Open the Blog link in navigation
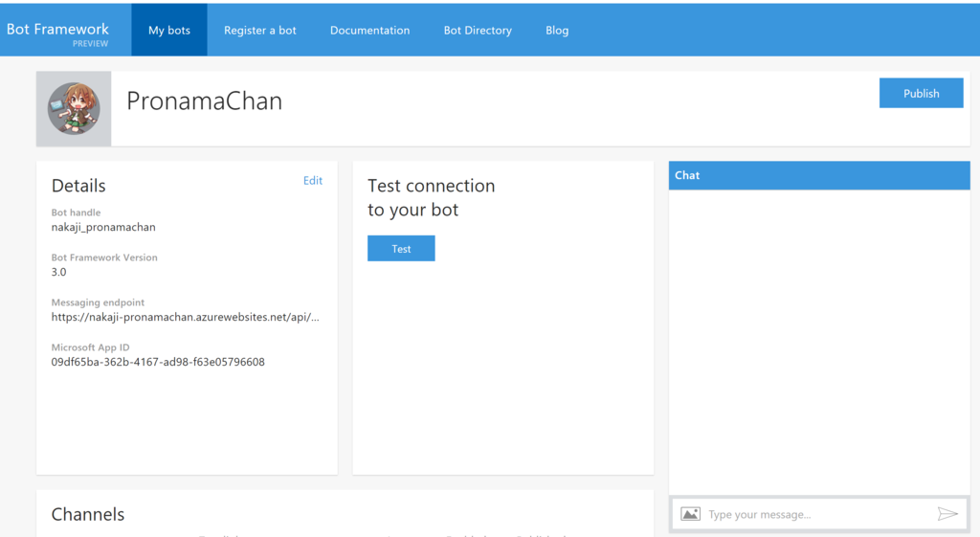This screenshot has height=537, width=980. [557, 30]
